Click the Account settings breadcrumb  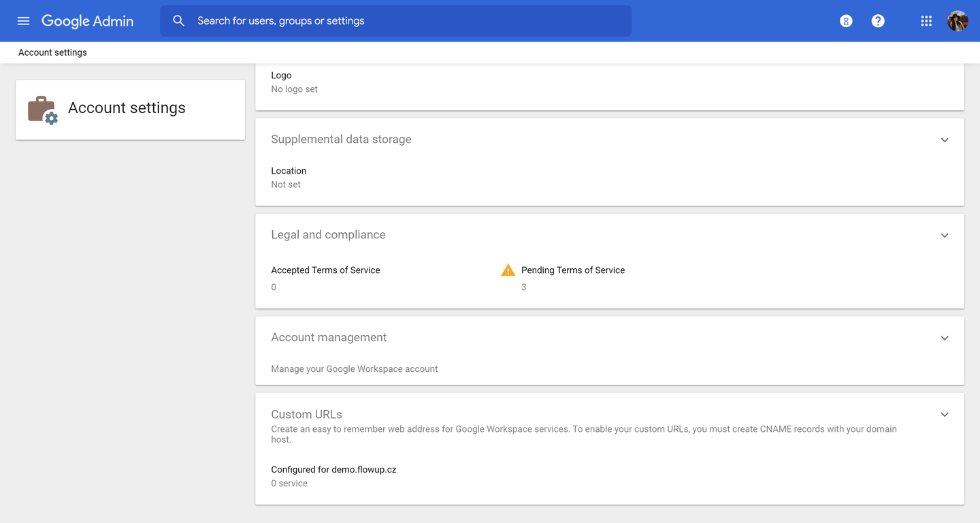[52, 52]
